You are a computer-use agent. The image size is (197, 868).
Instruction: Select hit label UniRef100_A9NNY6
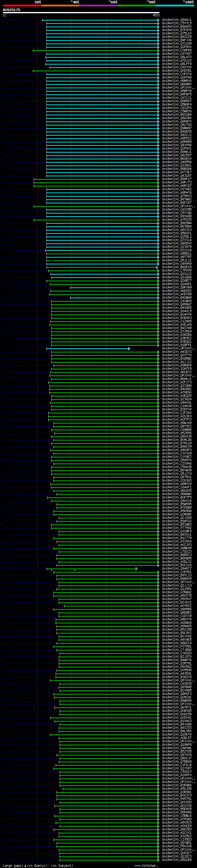177,81
